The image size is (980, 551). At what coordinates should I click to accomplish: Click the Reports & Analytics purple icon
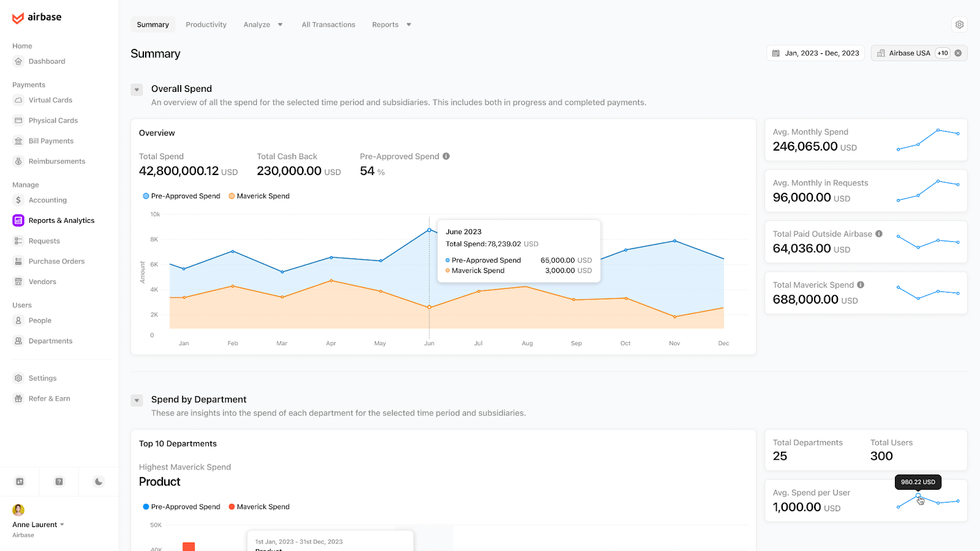point(18,220)
